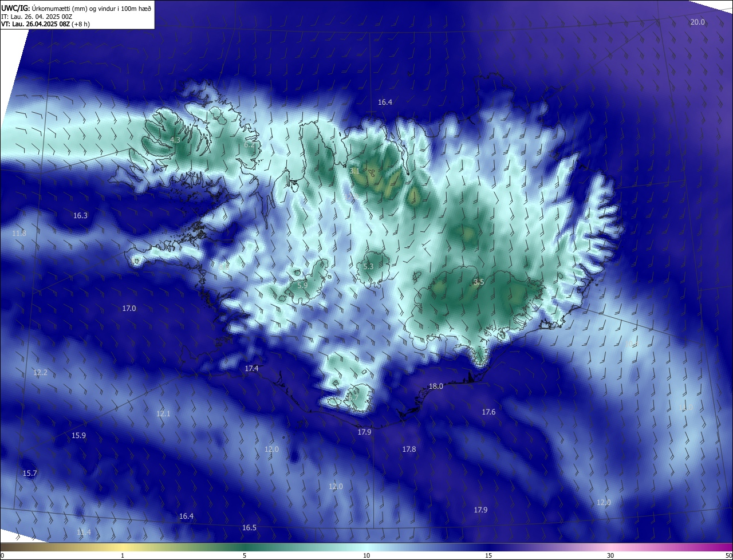Click the color scale label 15
Viewport: 733px width, 560px height.
click(488, 555)
